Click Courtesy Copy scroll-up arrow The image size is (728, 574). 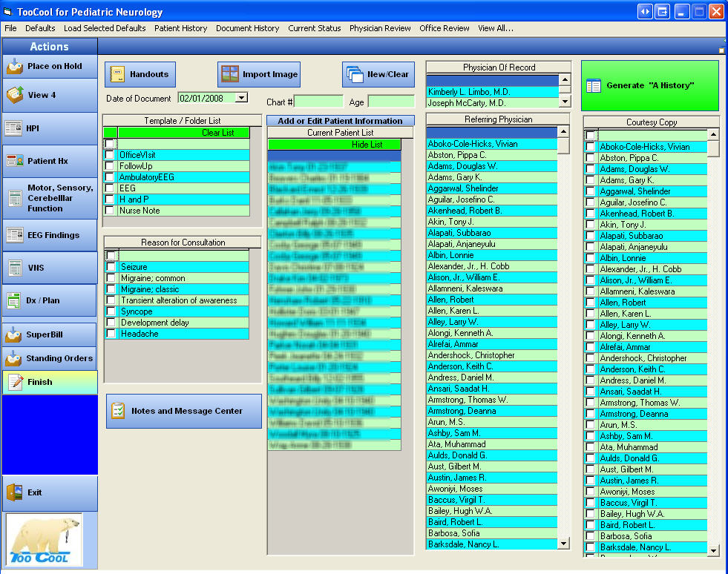pos(713,135)
